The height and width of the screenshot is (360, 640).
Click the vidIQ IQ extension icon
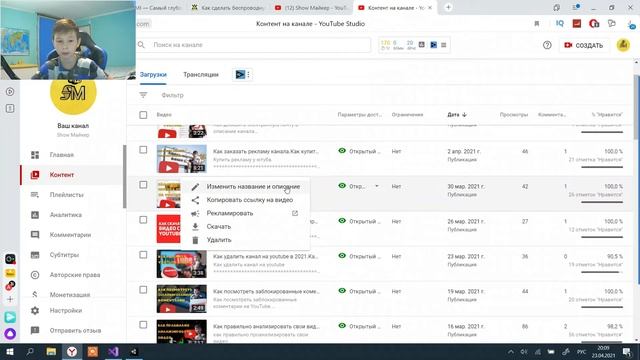pyautogui.click(x=560, y=24)
